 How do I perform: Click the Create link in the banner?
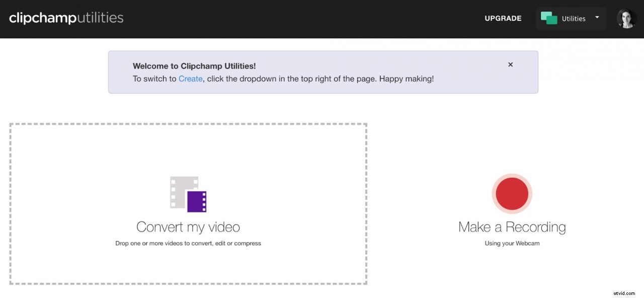pyautogui.click(x=190, y=79)
